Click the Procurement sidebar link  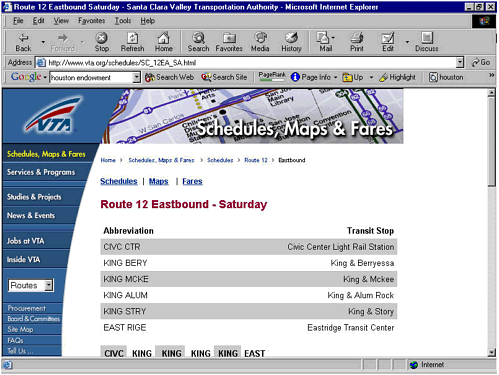click(26, 308)
